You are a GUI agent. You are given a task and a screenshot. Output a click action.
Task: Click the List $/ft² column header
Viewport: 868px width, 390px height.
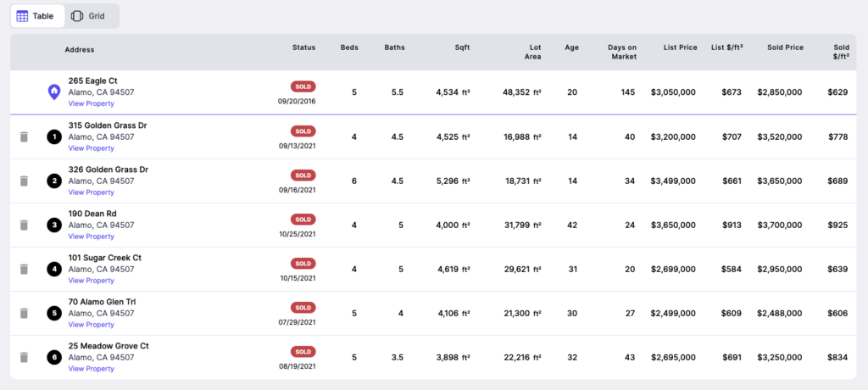click(726, 47)
